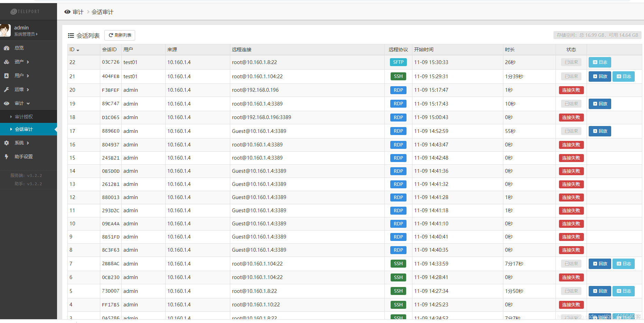The image size is (644, 323).
Task: Click the RDP badge in row 17
Action: pyautogui.click(x=398, y=131)
